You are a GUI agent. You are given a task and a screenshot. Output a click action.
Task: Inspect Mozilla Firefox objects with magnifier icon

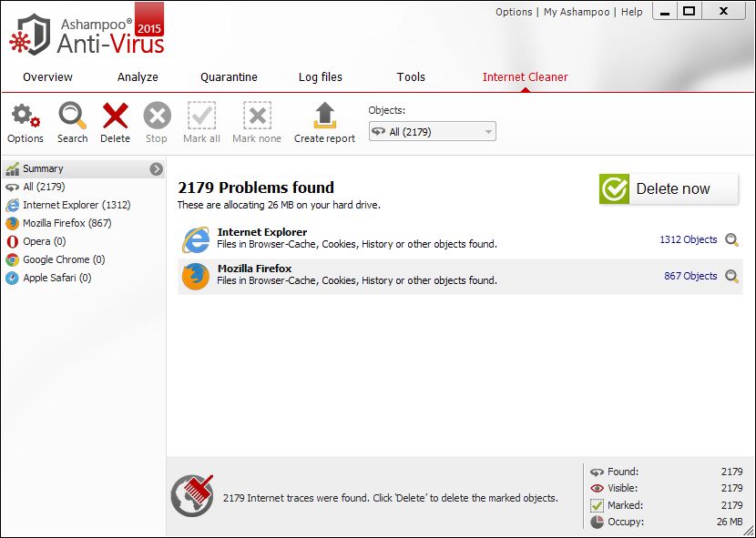[732, 276]
